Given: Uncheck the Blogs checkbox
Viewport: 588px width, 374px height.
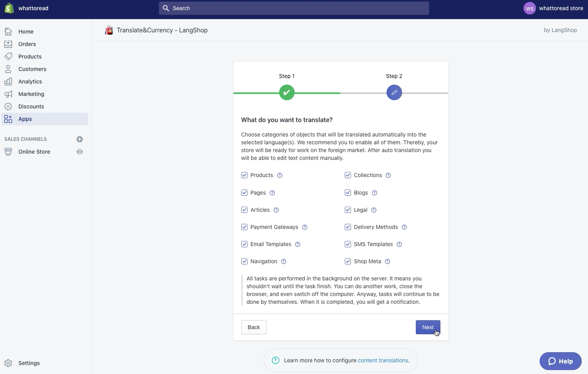Looking at the screenshot, I should (x=348, y=193).
